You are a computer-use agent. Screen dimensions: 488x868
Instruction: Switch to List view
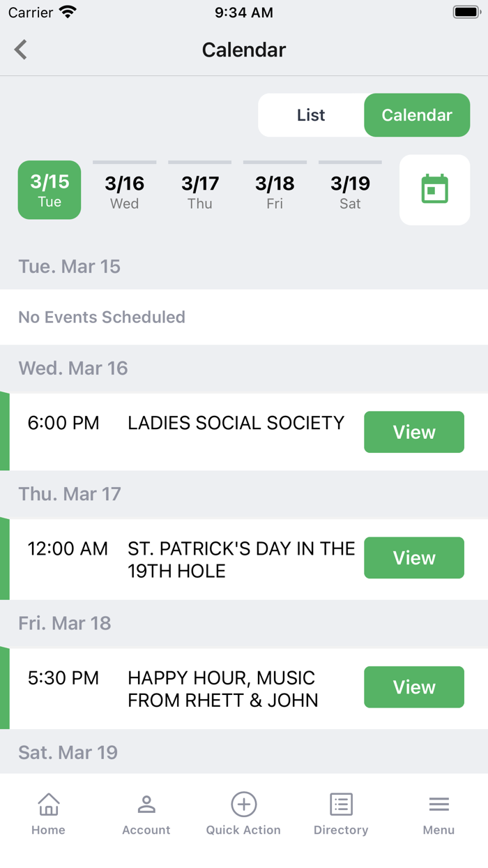[310, 115]
